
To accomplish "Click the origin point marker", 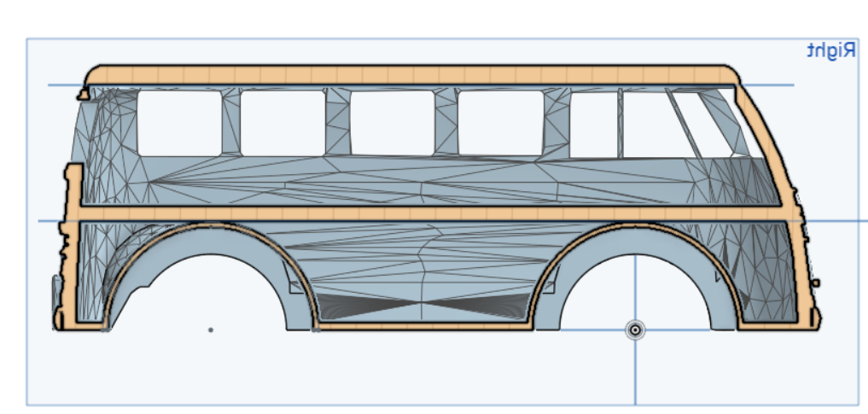I will 635,329.
